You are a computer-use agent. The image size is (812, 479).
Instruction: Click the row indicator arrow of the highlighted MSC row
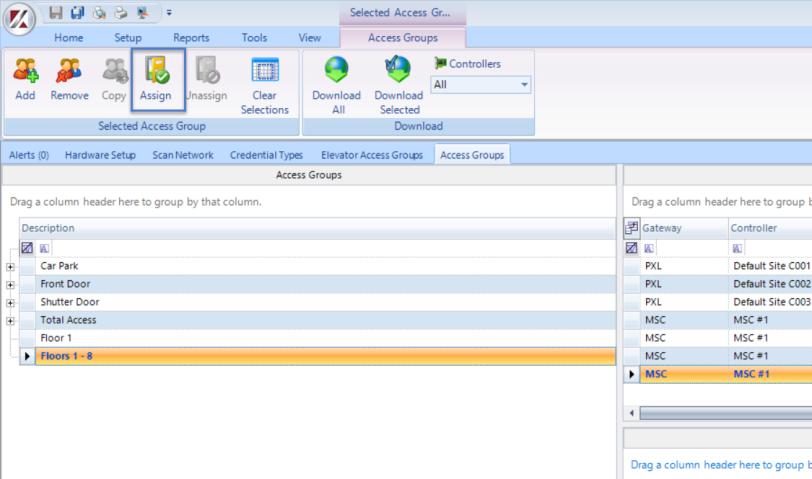point(632,374)
